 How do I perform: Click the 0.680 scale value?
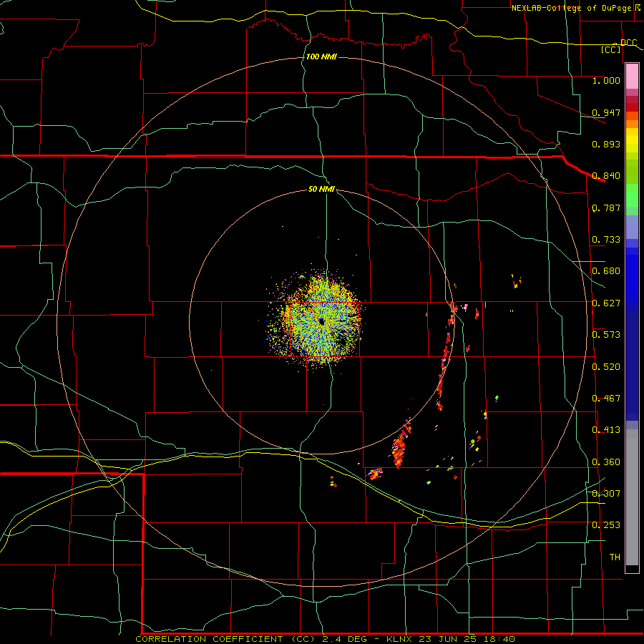coord(606,271)
